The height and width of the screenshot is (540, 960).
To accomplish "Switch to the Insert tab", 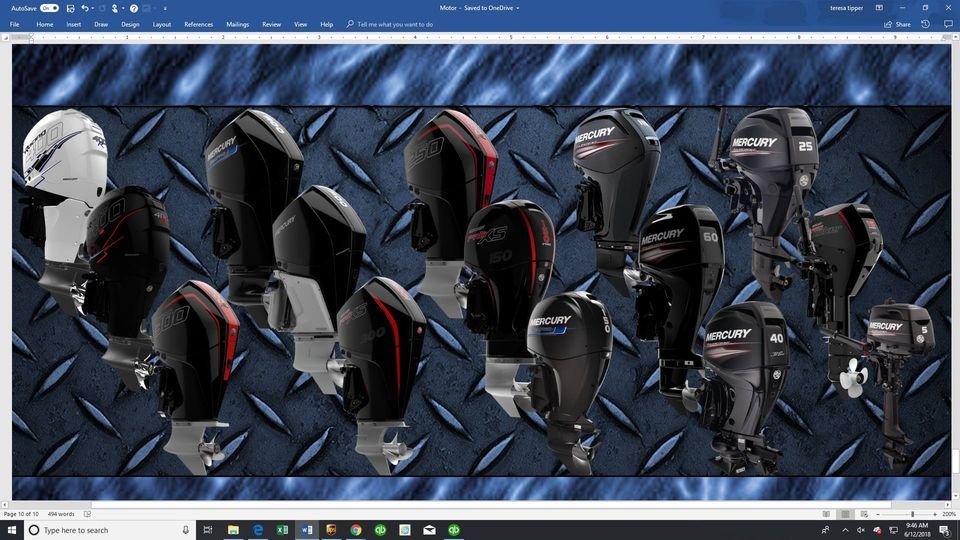I will coord(73,24).
